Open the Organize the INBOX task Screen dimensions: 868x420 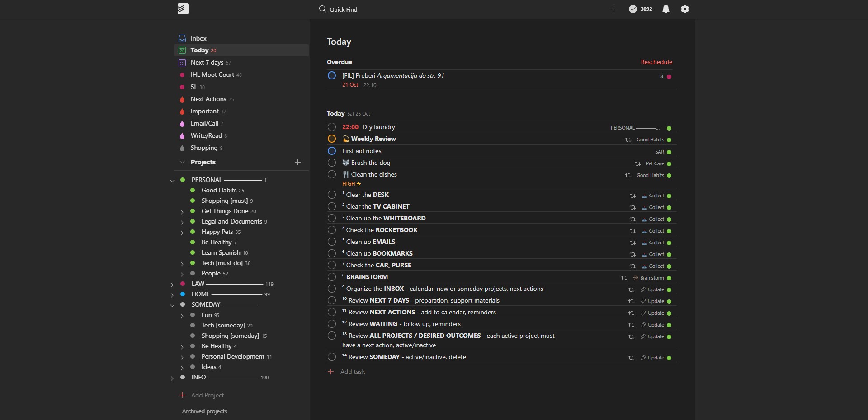pyautogui.click(x=443, y=289)
